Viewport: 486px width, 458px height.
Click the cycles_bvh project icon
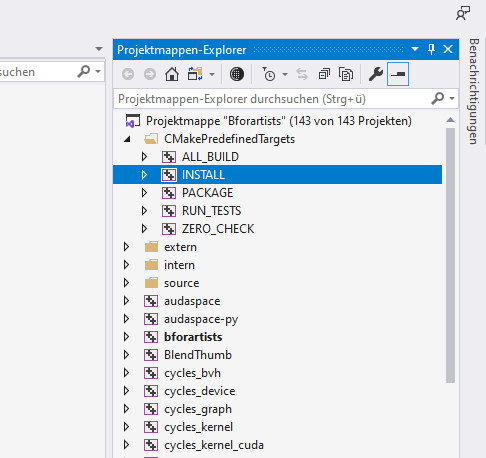[151, 373]
